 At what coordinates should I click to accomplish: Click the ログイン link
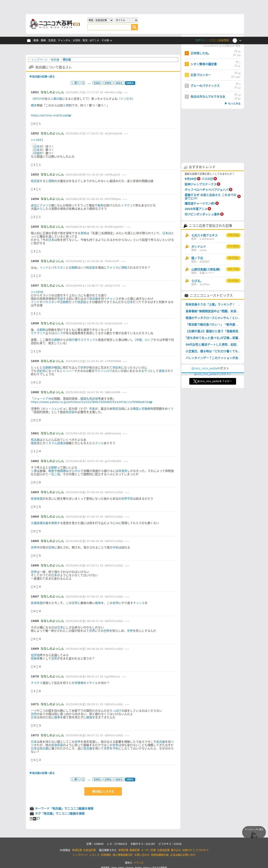(200, 40)
